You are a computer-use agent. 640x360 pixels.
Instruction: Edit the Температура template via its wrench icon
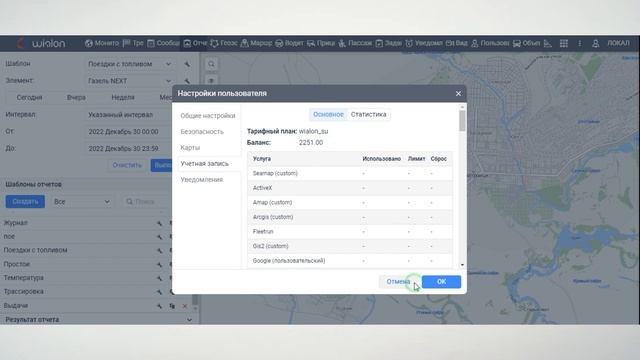[x=159, y=278]
